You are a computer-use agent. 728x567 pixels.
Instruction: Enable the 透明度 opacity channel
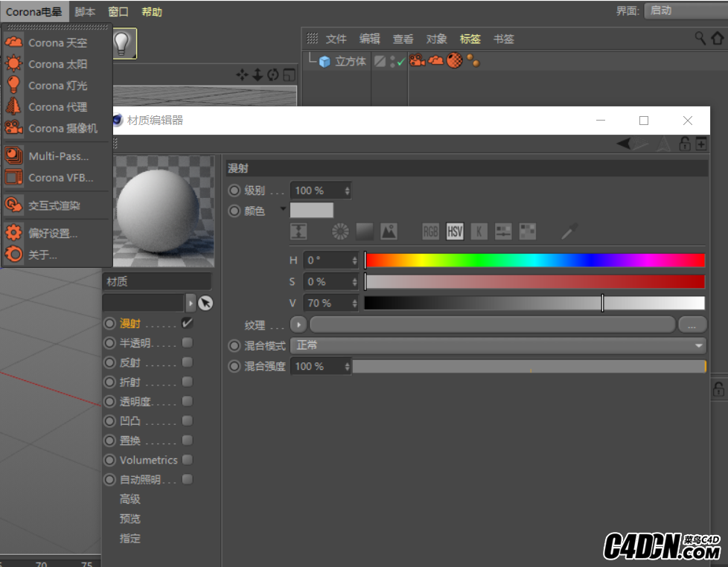[187, 401]
